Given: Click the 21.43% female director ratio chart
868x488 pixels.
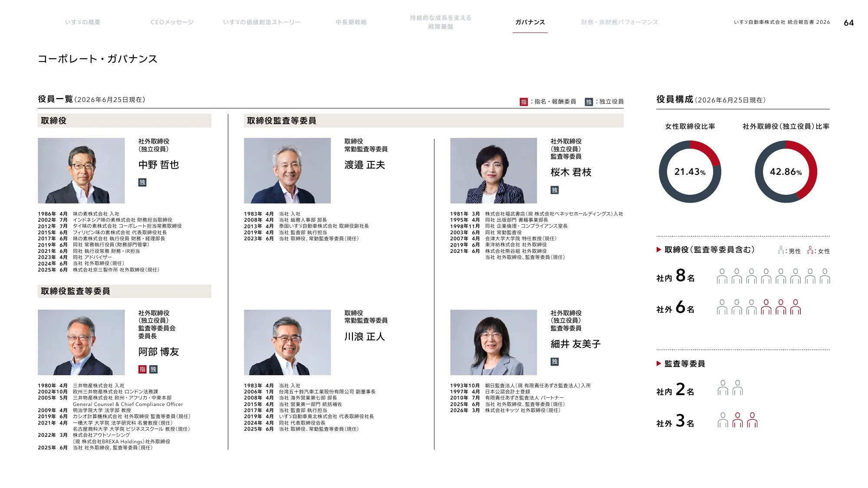Looking at the screenshot, I should pos(690,171).
